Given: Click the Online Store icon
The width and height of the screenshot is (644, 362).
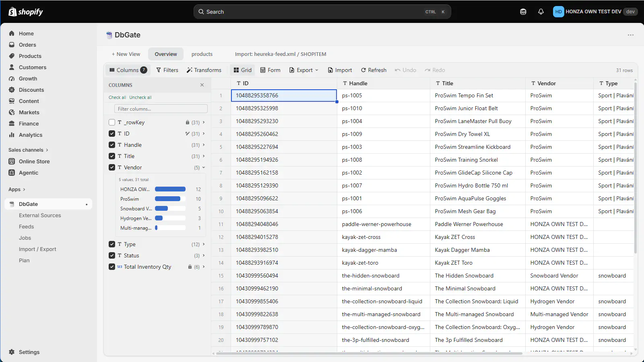Looking at the screenshot, I should (x=12, y=161).
